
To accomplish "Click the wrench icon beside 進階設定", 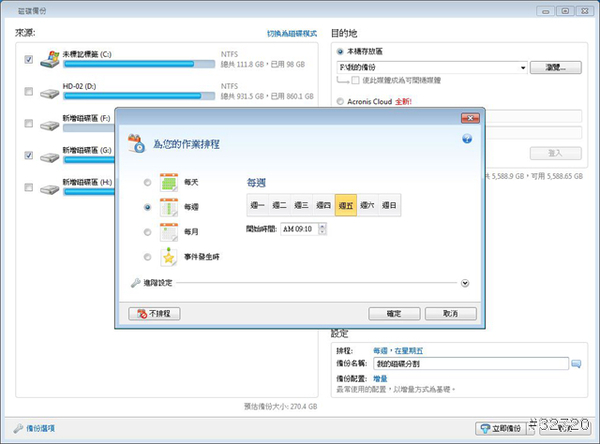I will point(135,283).
